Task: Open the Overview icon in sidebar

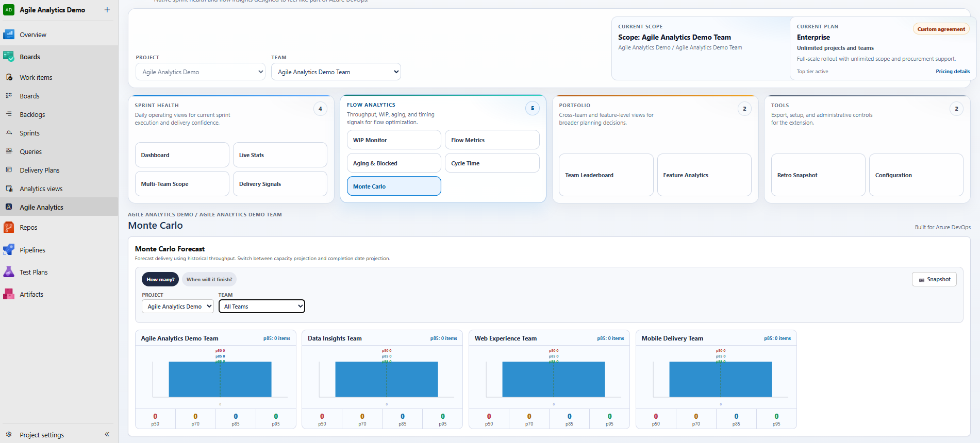Action: point(9,35)
